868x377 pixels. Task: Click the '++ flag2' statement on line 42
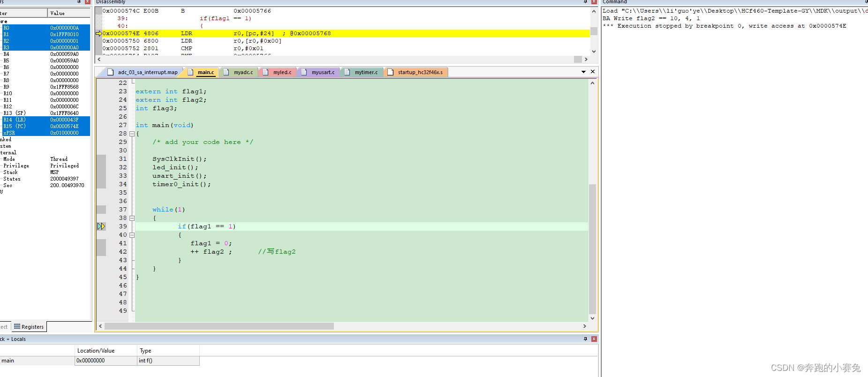pyautogui.click(x=211, y=252)
